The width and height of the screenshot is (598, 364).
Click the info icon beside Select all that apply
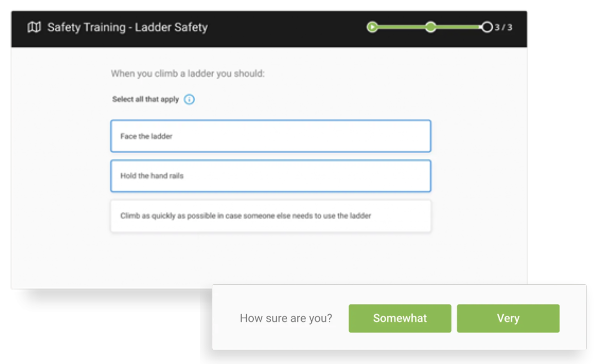click(x=189, y=100)
